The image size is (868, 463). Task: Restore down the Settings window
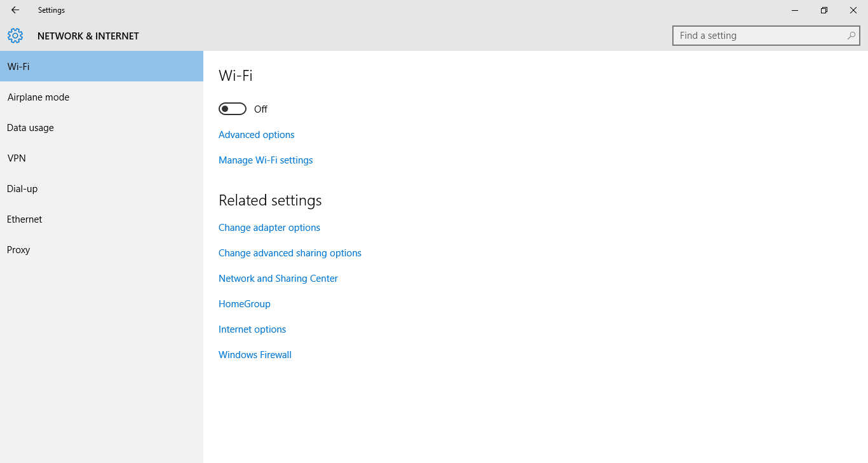pyautogui.click(x=824, y=10)
